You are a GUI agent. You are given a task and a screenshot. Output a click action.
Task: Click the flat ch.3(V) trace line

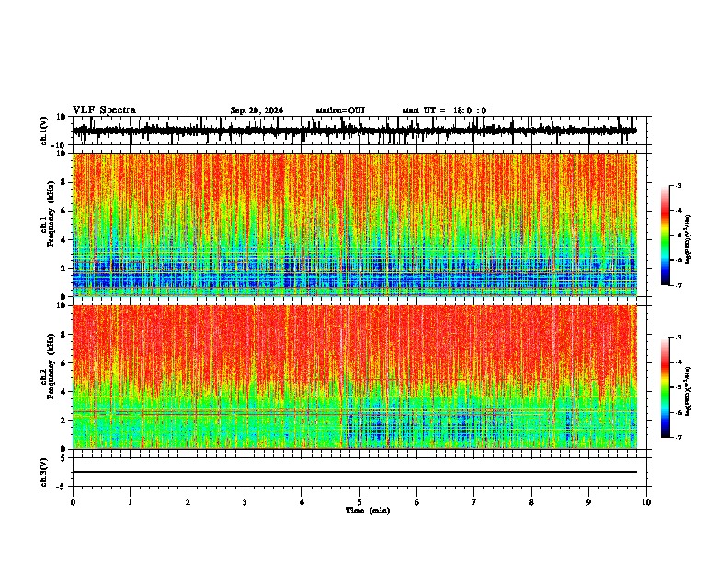pos(355,472)
